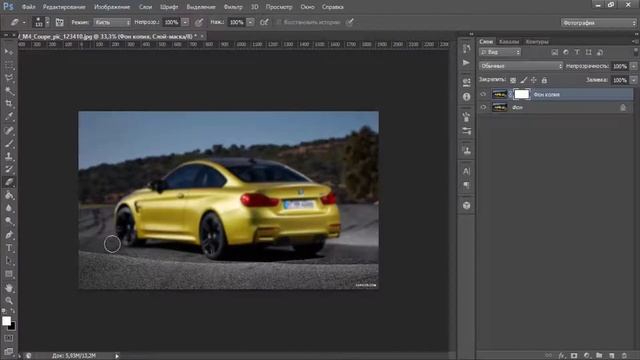Open the Paragraph panel icon

[467, 185]
